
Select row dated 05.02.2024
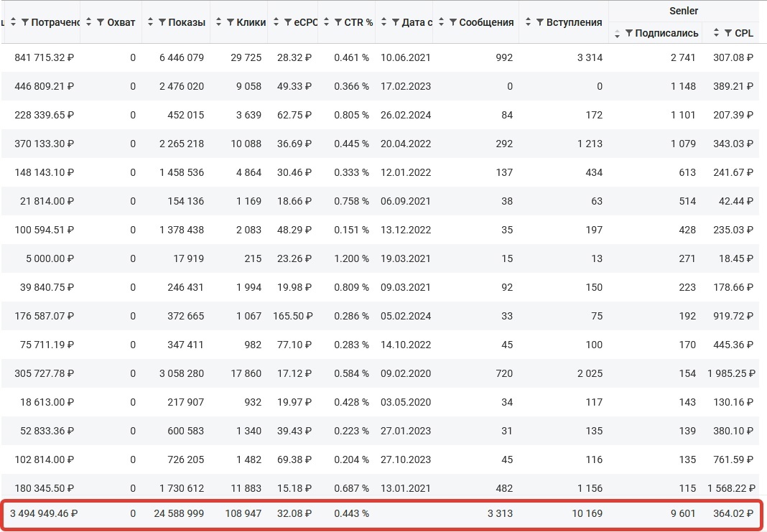click(380, 316)
